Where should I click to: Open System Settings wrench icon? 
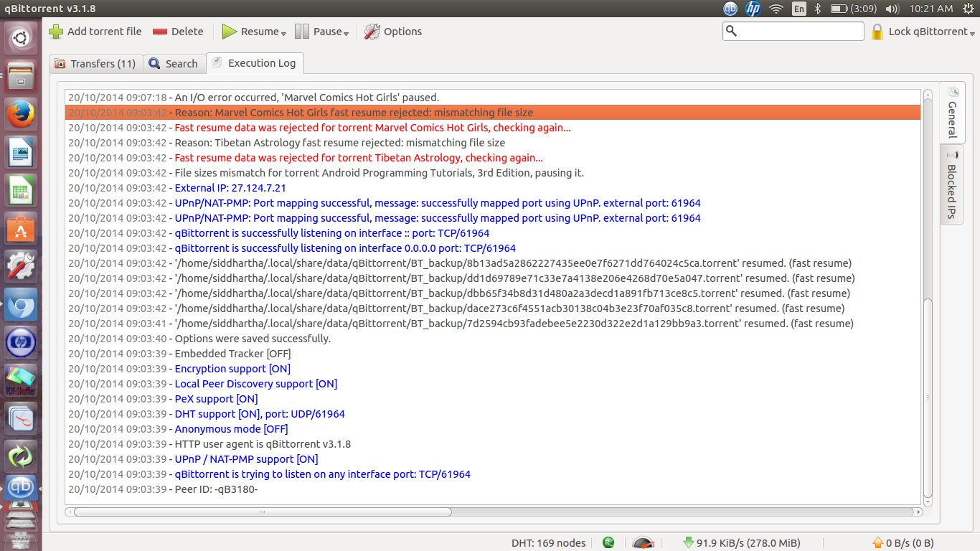(21, 267)
